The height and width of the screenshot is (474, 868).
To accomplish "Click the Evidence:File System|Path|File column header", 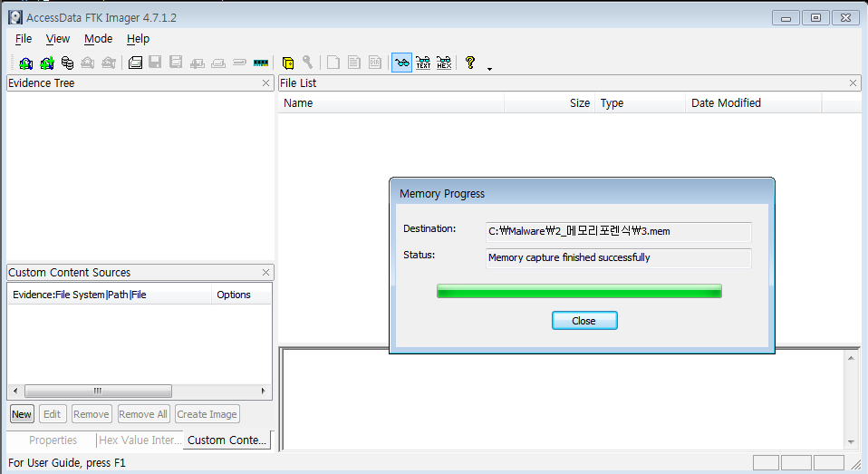I will tap(110, 295).
